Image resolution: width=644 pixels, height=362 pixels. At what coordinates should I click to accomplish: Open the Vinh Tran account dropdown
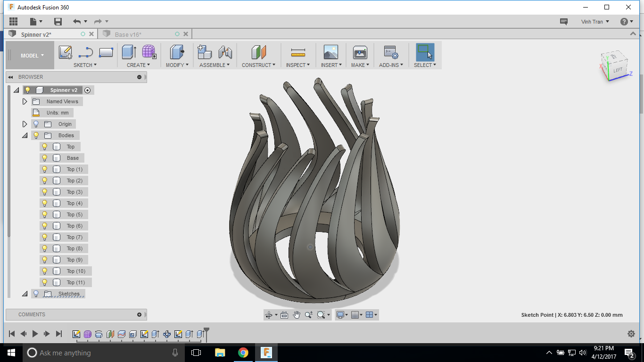(x=595, y=22)
